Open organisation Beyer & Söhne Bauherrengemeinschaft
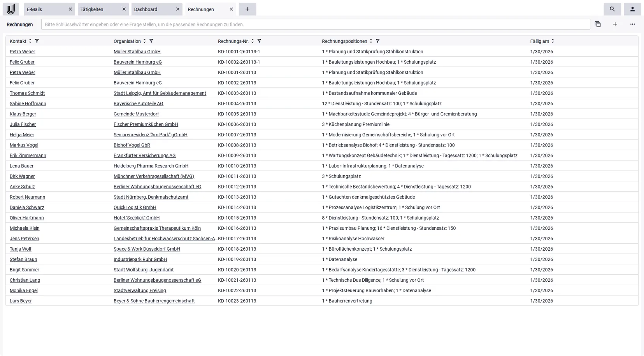 [154, 301]
